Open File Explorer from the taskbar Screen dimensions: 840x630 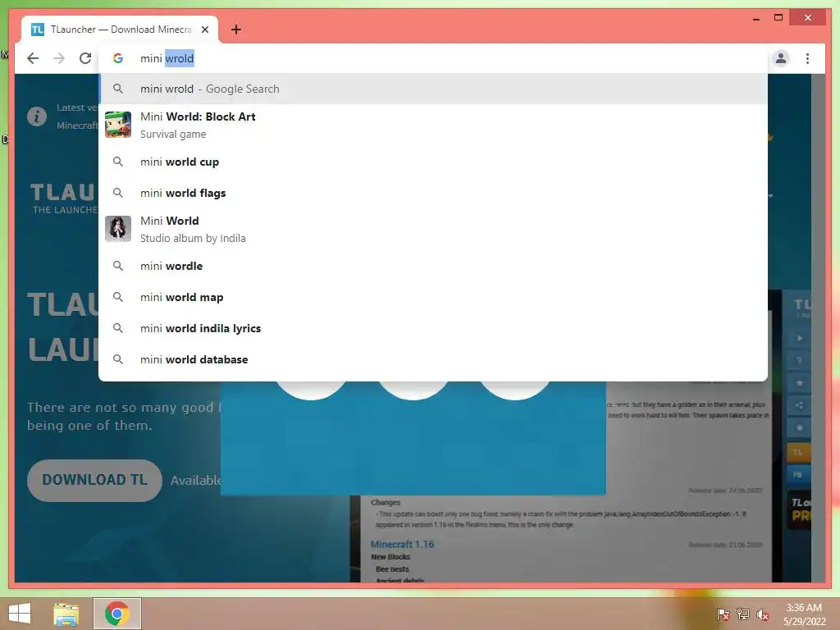coord(66,614)
